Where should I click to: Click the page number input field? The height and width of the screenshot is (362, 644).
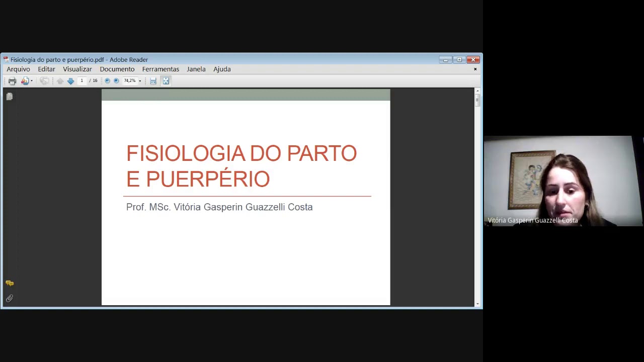click(x=82, y=81)
